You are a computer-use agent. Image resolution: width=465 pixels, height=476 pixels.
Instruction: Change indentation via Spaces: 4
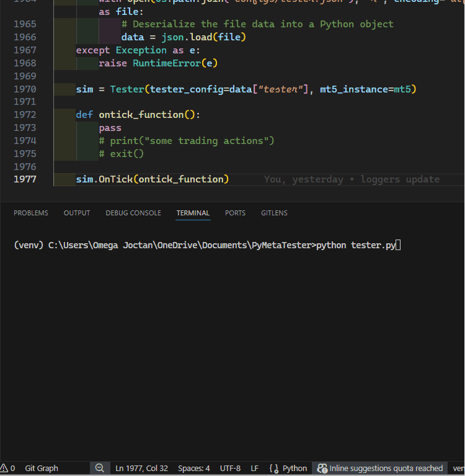click(x=194, y=468)
